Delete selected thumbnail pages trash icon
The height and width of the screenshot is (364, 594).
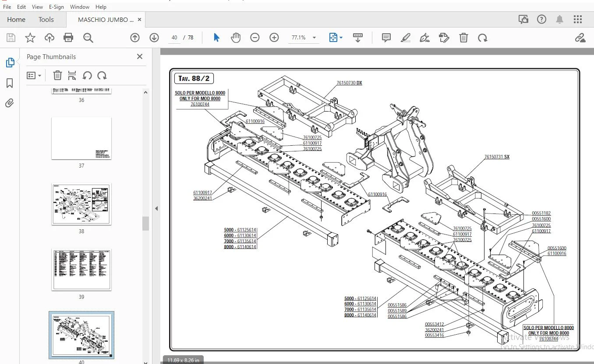pyautogui.click(x=57, y=75)
